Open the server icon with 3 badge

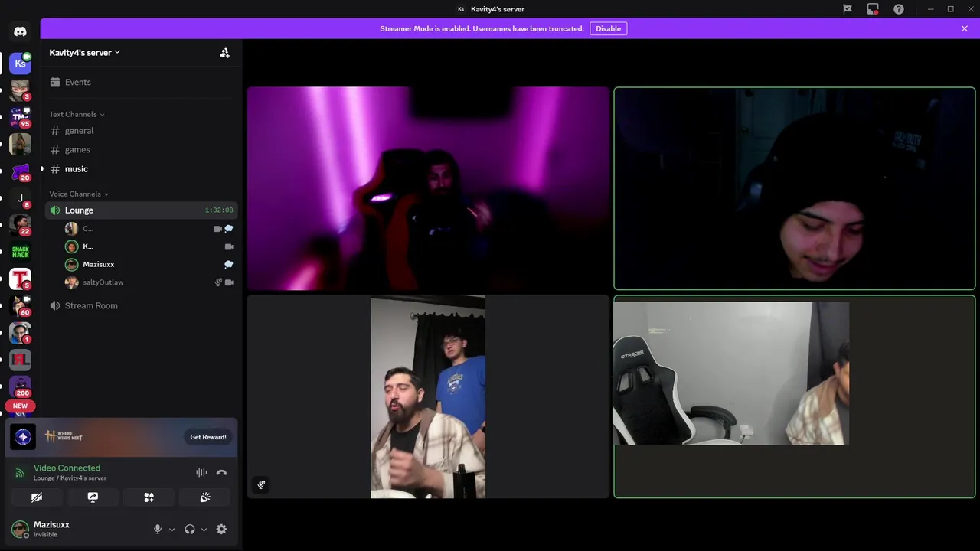click(x=20, y=90)
